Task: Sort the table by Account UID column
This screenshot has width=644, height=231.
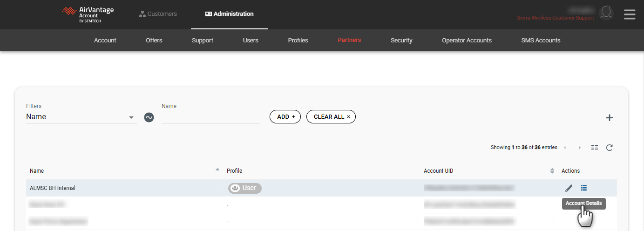Action: pyautogui.click(x=552, y=171)
